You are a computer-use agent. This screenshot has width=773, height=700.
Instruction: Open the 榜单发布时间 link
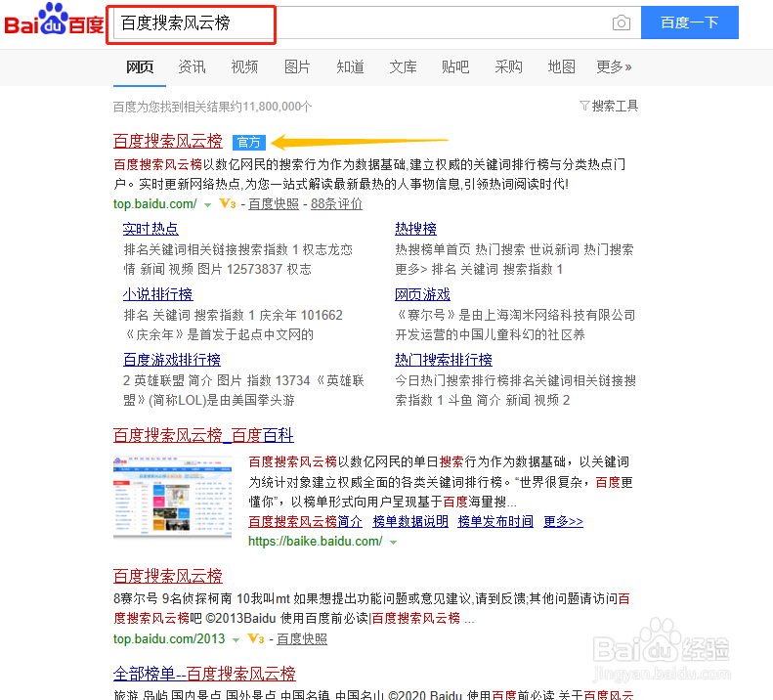point(495,521)
